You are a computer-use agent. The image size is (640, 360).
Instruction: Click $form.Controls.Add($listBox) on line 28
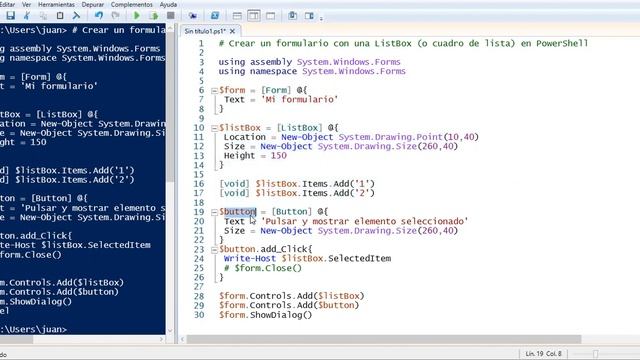(291, 296)
